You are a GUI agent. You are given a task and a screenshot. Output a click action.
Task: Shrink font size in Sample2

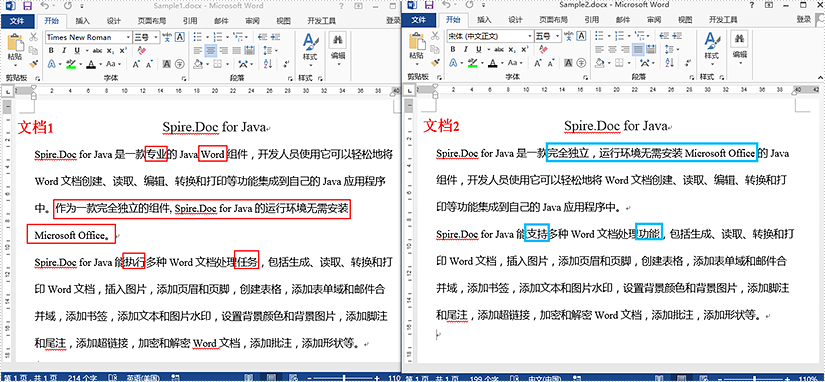[551, 63]
